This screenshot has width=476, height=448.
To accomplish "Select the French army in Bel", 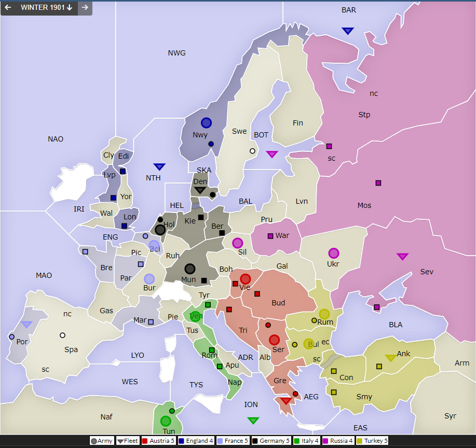I will coord(154,245).
